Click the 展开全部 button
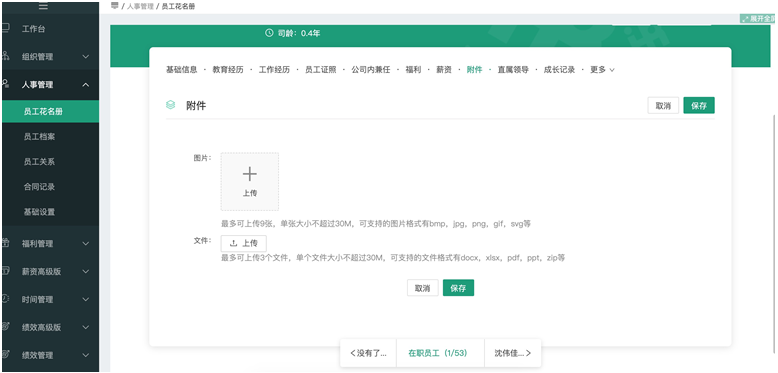This screenshot has width=778, height=373. tap(758, 19)
